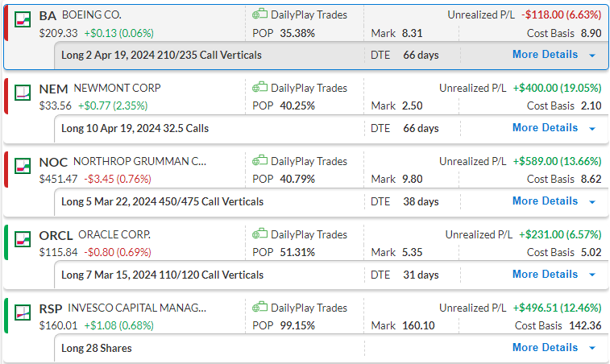The image size is (610, 364).
Task: Click the unrealized loss -$118.00 (6.63%)
Action: tap(562, 14)
